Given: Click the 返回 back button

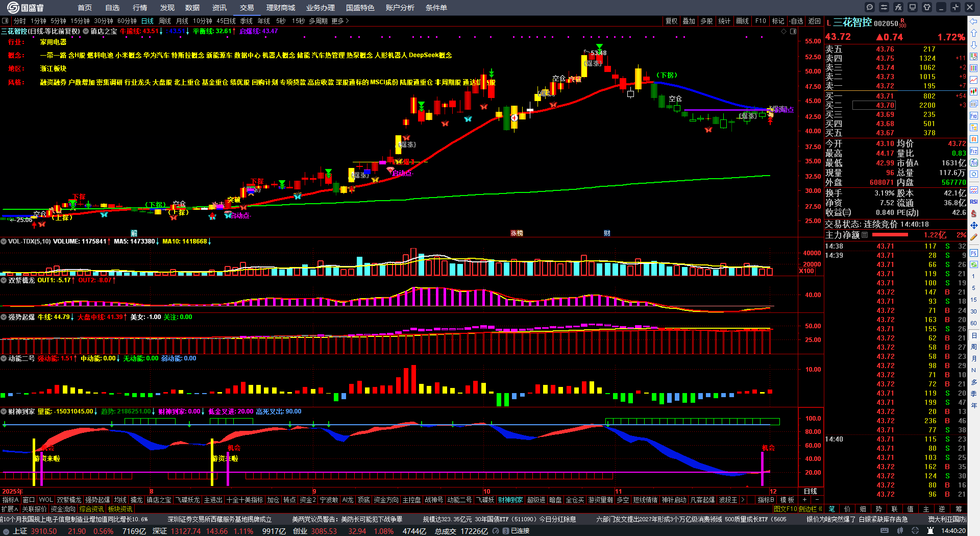Looking at the screenshot, I should pyautogui.click(x=815, y=21).
